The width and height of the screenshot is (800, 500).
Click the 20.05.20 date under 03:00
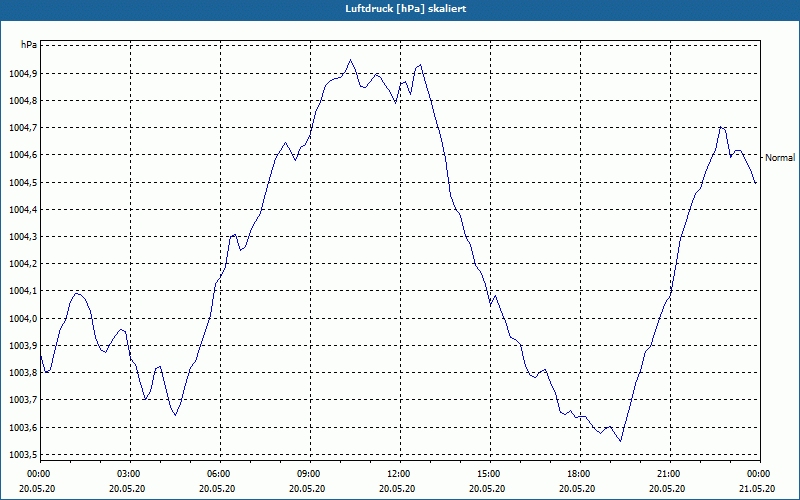click(128, 488)
